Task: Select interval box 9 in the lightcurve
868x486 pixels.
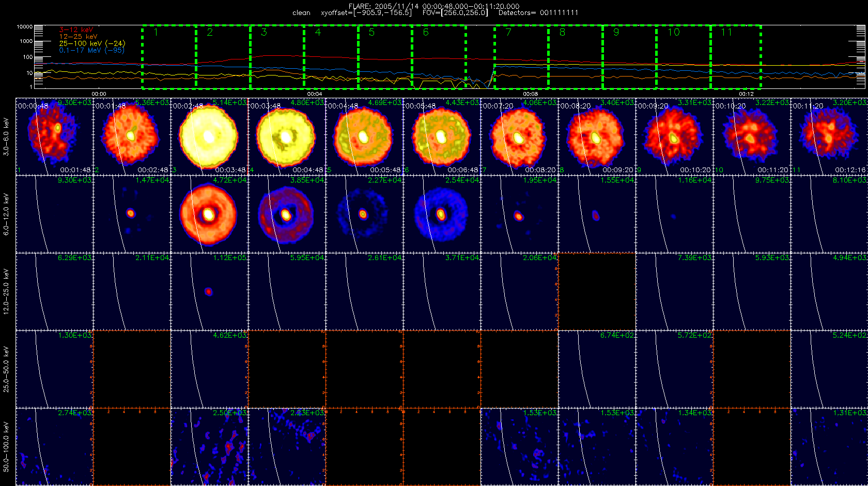Action: click(630, 56)
